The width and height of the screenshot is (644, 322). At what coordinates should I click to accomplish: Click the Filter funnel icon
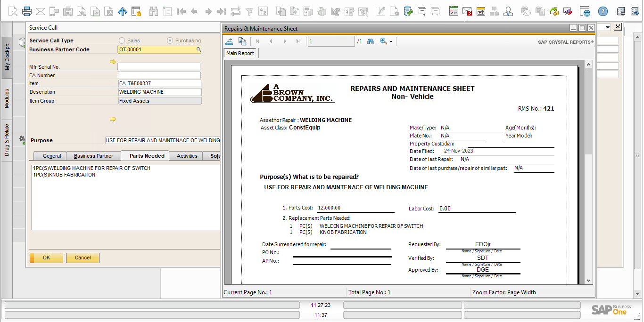[x=249, y=11]
